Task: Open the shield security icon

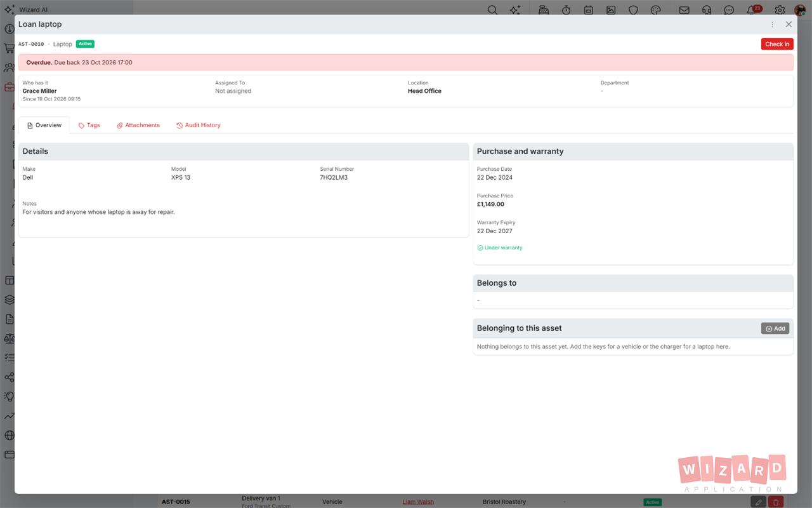Action: pyautogui.click(x=633, y=10)
